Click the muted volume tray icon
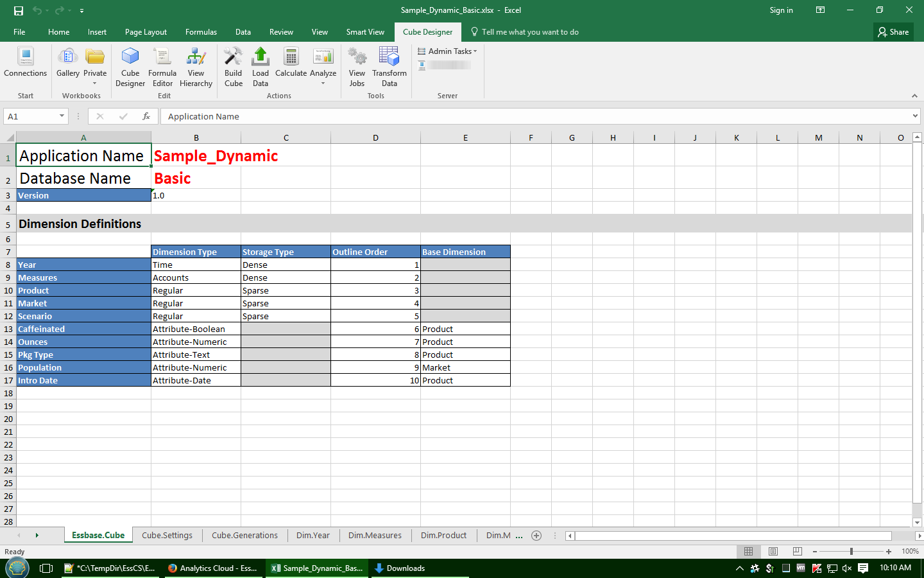The width and height of the screenshot is (924, 578). tap(847, 568)
